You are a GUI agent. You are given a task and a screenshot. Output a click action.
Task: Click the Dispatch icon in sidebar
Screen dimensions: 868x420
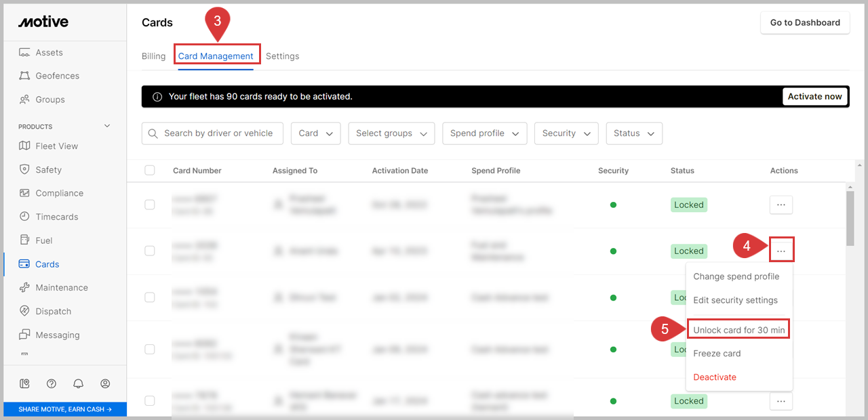click(24, 312)
